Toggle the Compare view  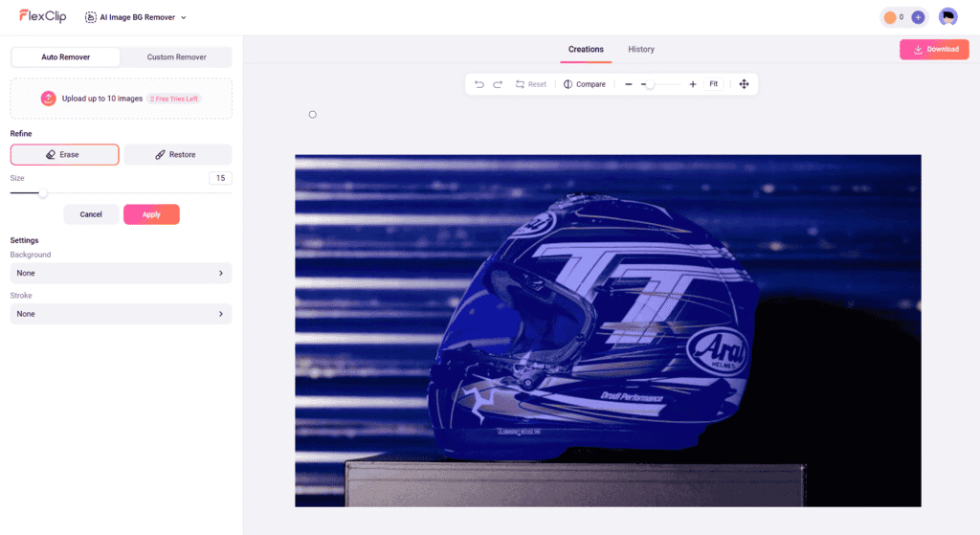point(584,84)
